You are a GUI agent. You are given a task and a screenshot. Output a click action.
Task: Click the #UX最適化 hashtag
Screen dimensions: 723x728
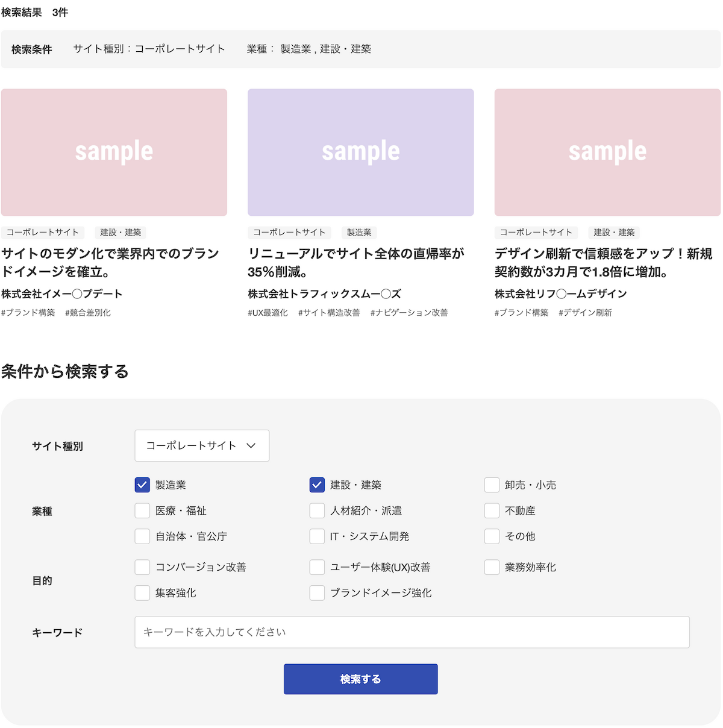coord(268,313)
